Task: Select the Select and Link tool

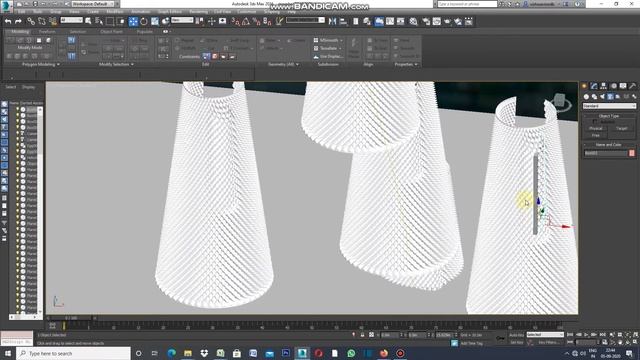Action: click(31, 21)
